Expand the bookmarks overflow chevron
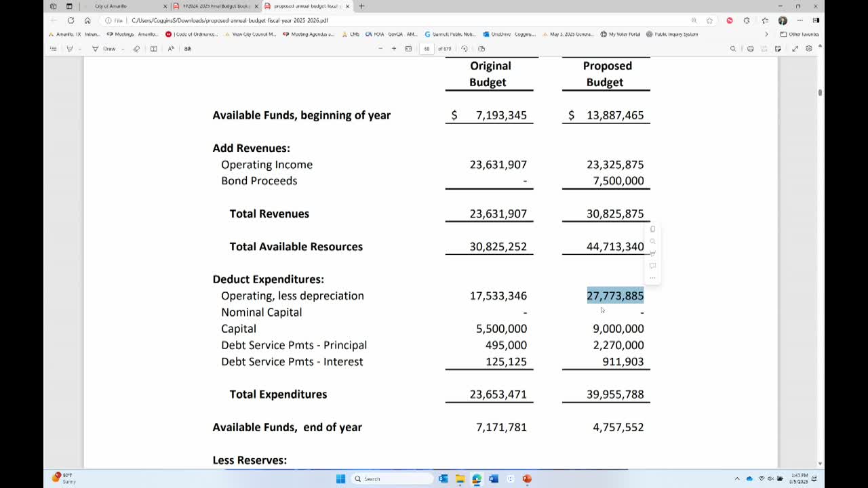868x488 pixels. pyautogui.click(x=766, y=34)
